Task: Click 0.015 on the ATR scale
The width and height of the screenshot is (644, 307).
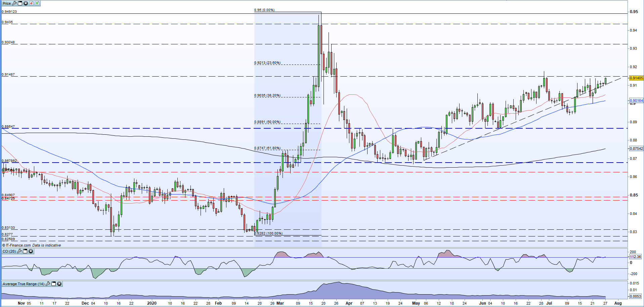Action: click(x=634, y=283)
